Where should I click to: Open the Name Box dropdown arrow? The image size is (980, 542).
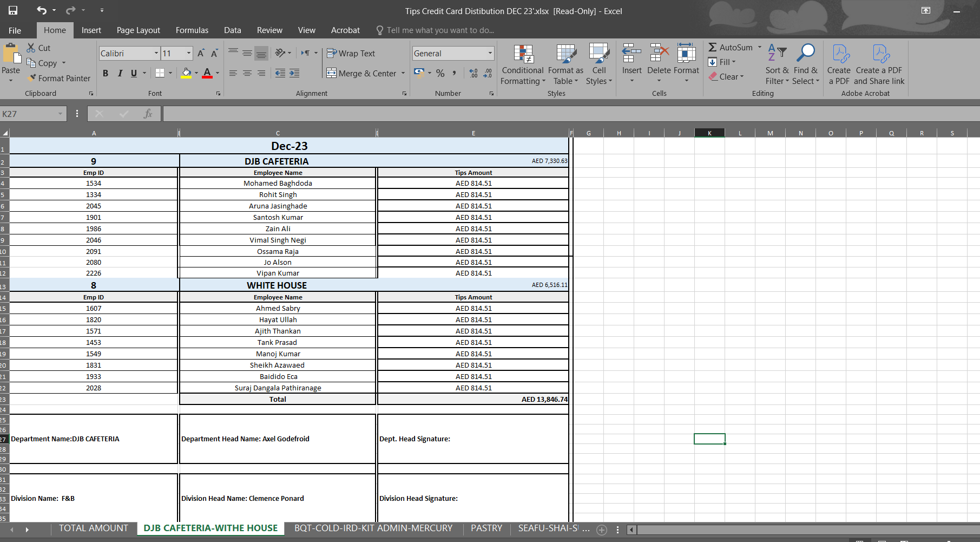pos(60,114)
